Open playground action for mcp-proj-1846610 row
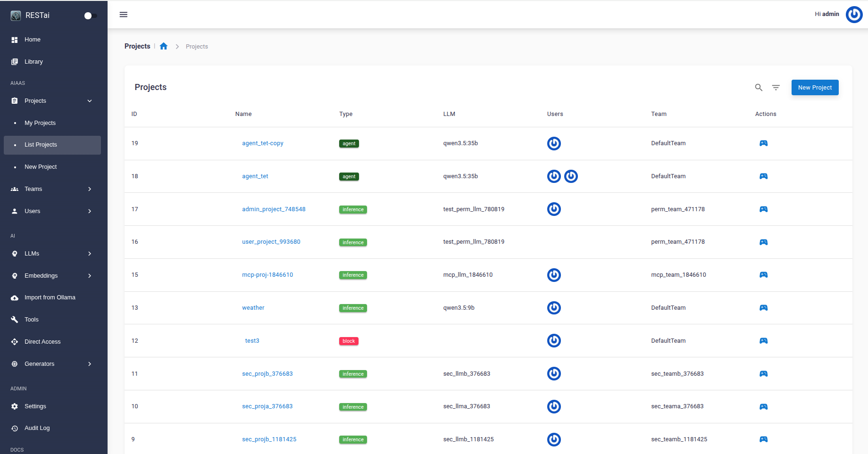Viewport: 868px width, 454px height. (763, 275)
